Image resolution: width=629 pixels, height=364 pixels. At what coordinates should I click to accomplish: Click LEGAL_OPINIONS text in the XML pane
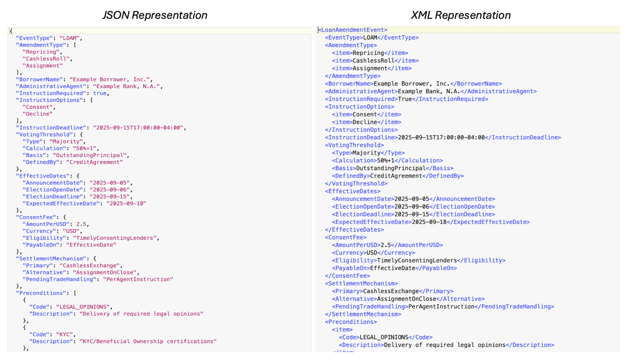click(384, 337)
